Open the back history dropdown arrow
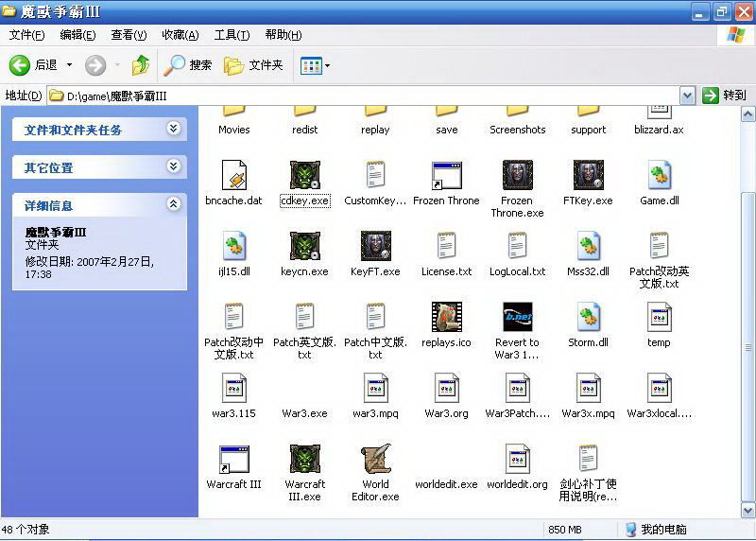This screenshot has height=541, width=756. (x=69, y=65)
